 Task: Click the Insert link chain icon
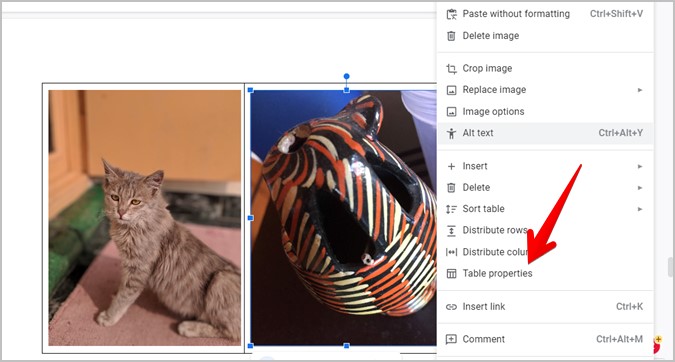[451, 307]
